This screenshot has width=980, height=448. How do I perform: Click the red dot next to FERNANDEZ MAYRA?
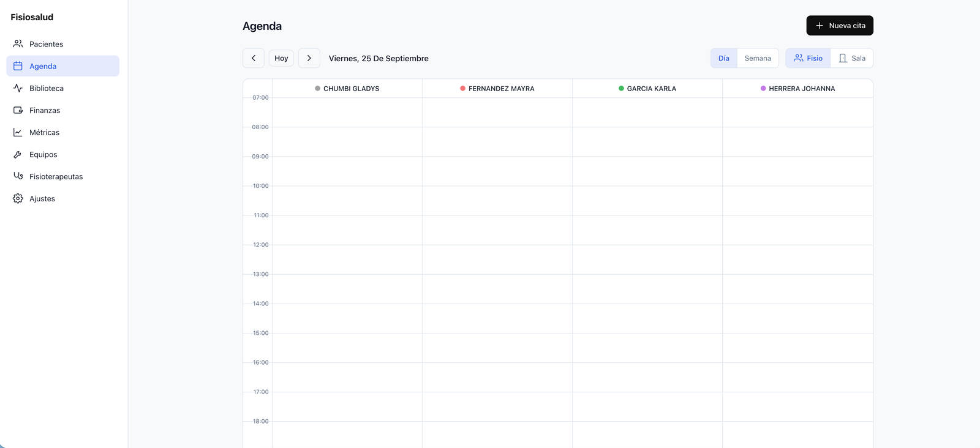(x=462, y=88)
